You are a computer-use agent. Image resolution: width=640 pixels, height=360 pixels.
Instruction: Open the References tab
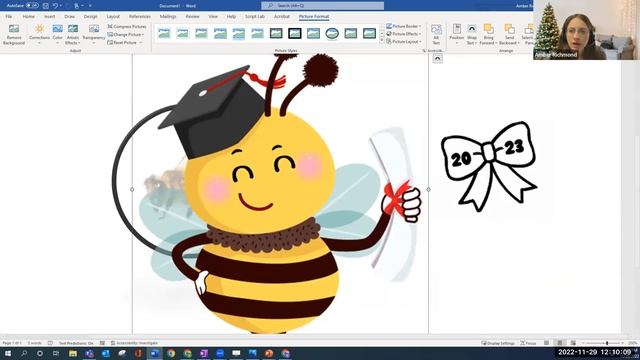tap(140, 16)
